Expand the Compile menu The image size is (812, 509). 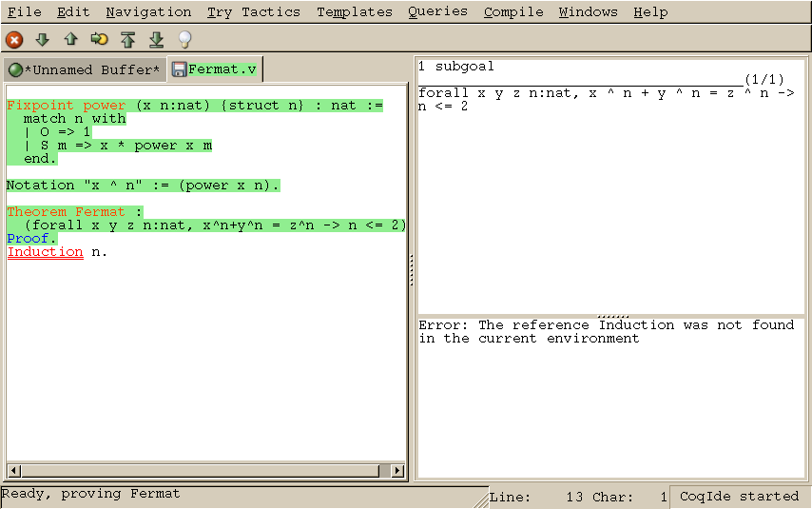click(x=513, y=12)
